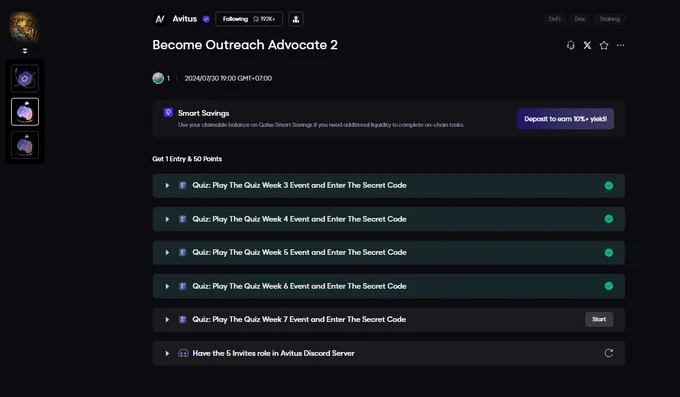Select the first NFT thumbnail in sidebar
680x397 pixels.
click(x=25, y=79)
